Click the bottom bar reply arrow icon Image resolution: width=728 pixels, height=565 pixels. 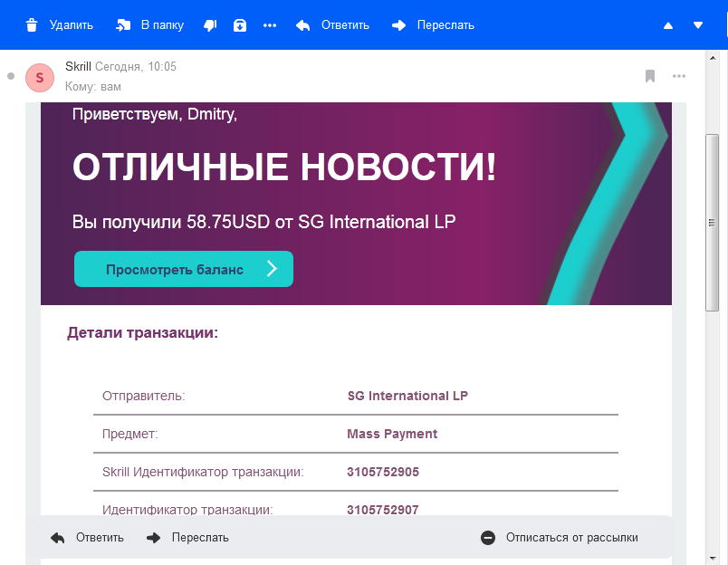click(58, 538)
